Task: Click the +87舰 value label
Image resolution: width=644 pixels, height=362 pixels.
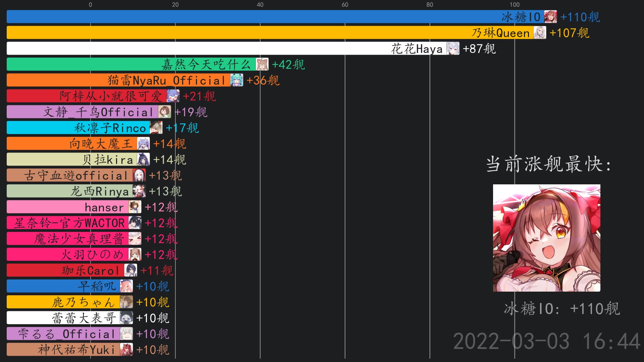Action: pos(479,49)
